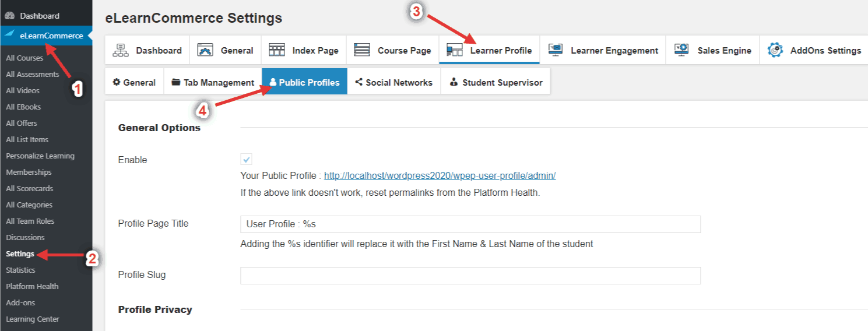Click the Dashboard gauge icon in sidebar
Image resolution: width=868 pixels, height=331 pixels.
(x=9, y=16)
